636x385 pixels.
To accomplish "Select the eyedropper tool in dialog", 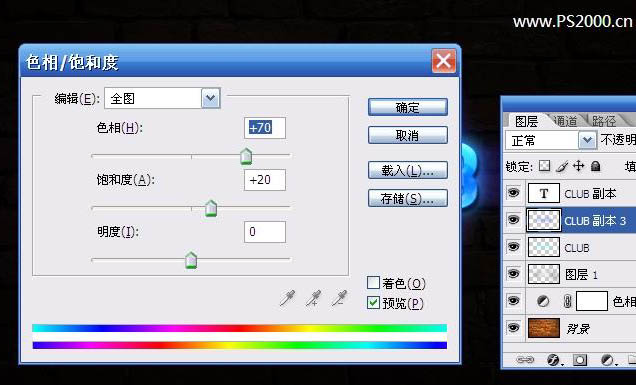I will tap(287, 299).
